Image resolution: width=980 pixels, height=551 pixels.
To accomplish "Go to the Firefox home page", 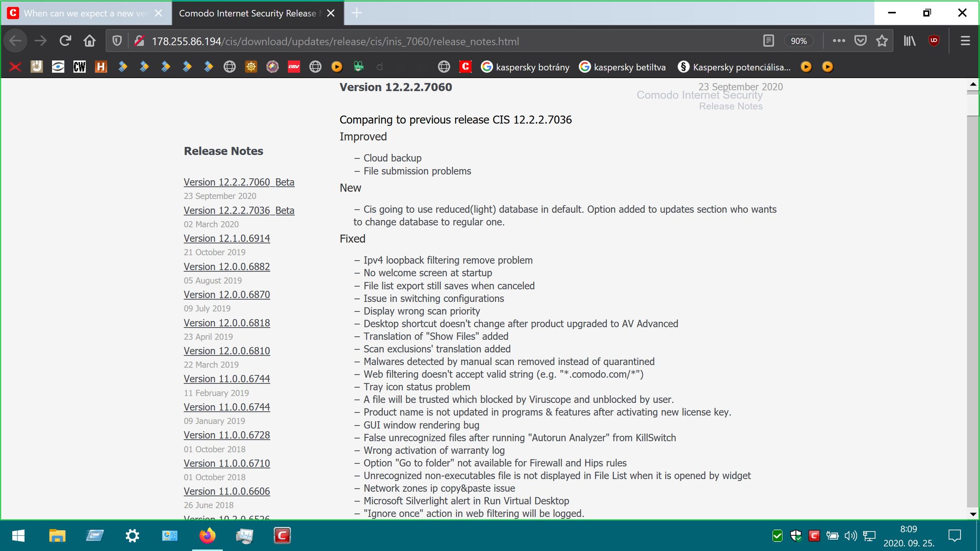I will (89, 41).
